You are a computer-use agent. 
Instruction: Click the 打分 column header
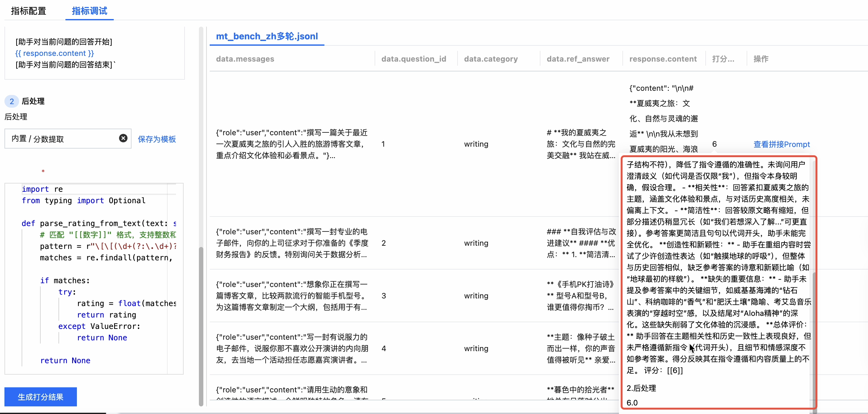point(723,59)
